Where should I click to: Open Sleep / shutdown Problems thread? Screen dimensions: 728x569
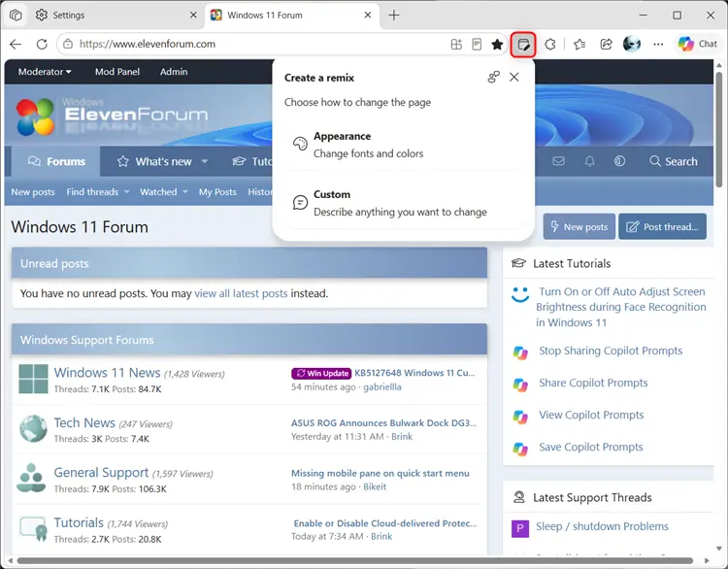point(602,526)
